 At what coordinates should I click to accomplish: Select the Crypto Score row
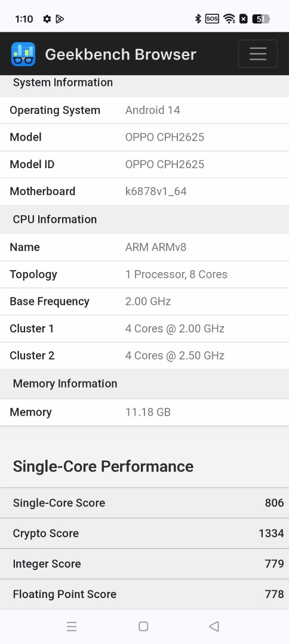[144, 534]
